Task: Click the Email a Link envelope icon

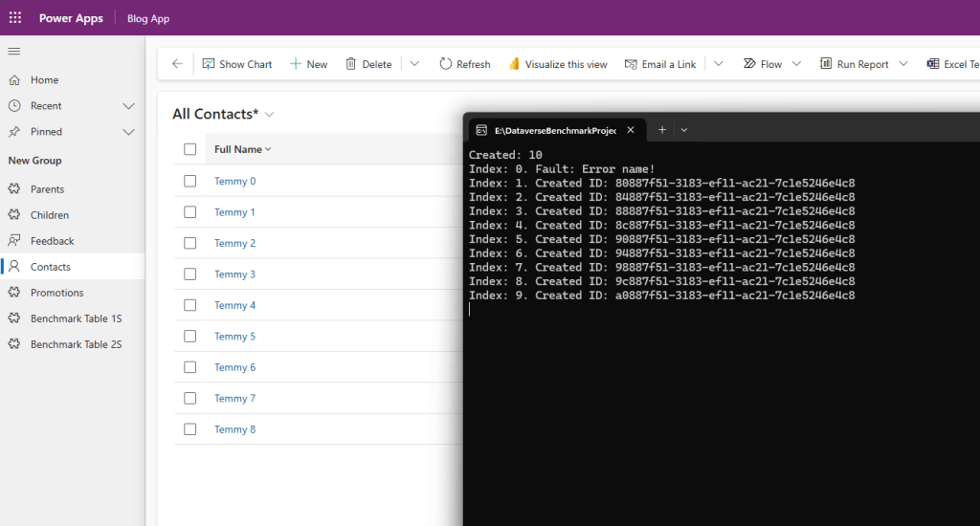Action: 631,64
